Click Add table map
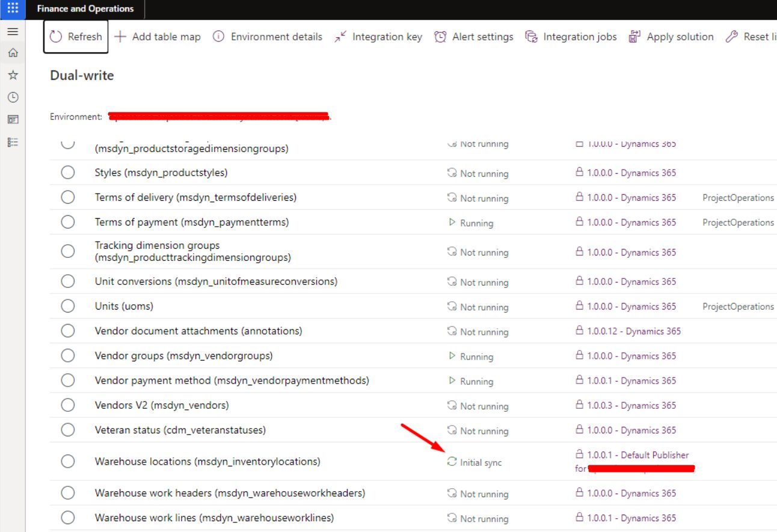The width and height of the screenshot is (777, 532). click(x=157, y=37)
